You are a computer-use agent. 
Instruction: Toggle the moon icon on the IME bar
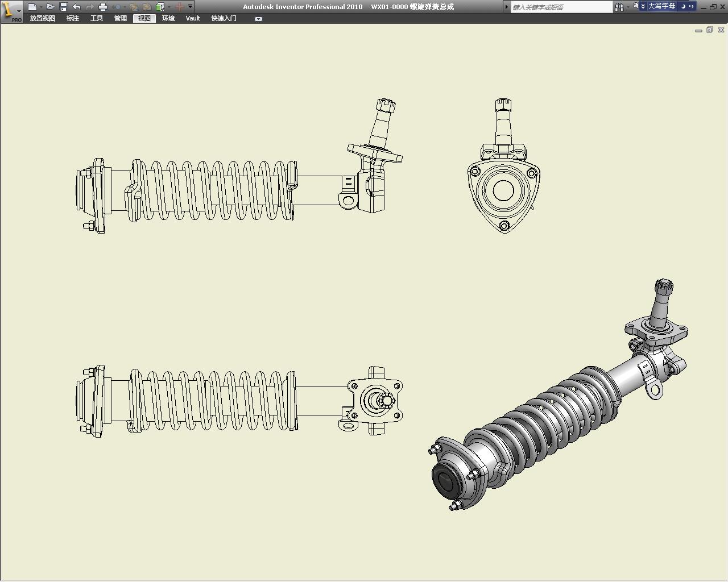coord(683,6)
